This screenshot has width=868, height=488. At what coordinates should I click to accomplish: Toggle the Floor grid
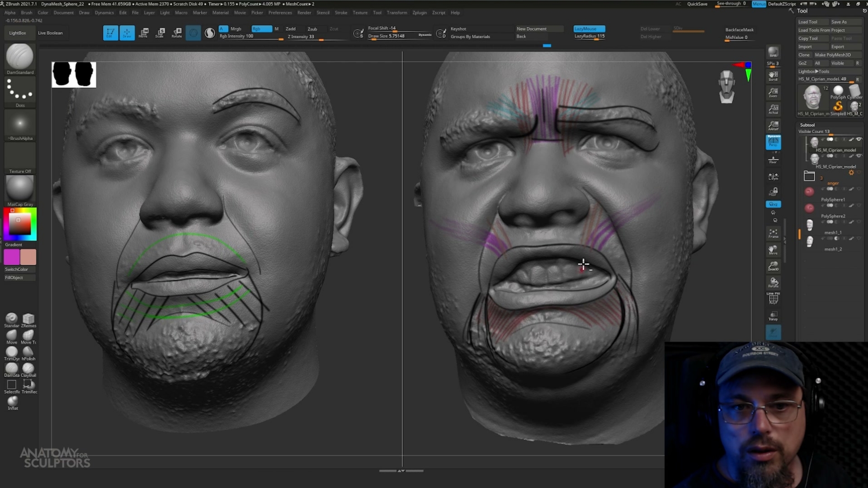click(773, 160)
